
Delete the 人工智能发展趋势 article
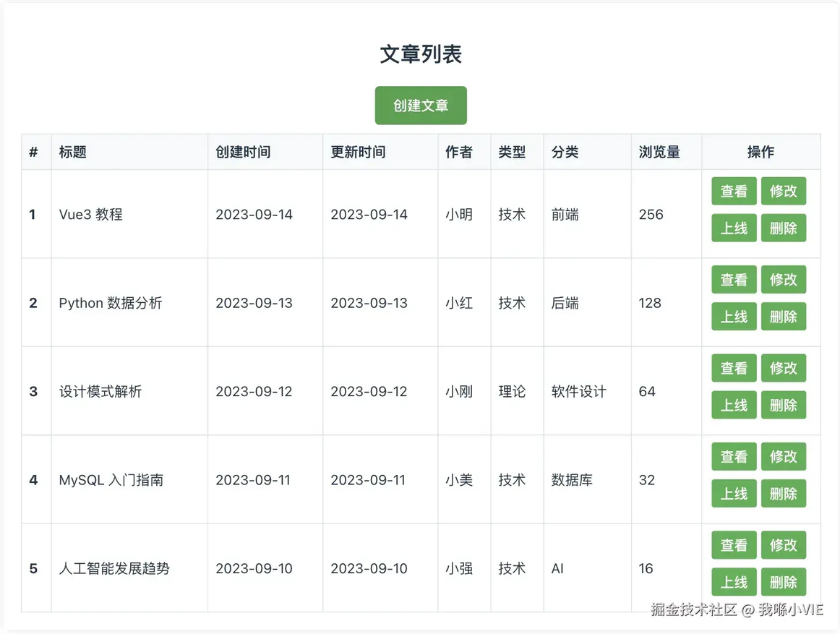(783, 582)
